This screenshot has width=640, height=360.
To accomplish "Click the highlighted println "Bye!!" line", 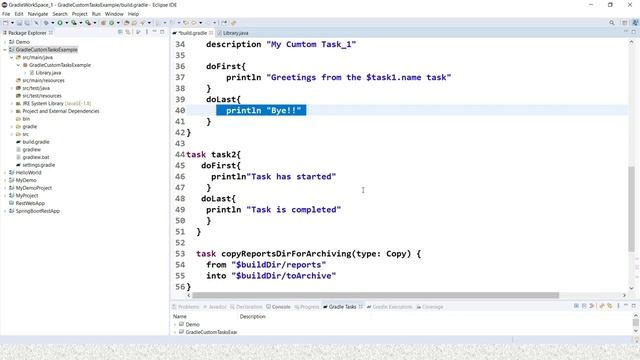I will [x=261, y=110].
